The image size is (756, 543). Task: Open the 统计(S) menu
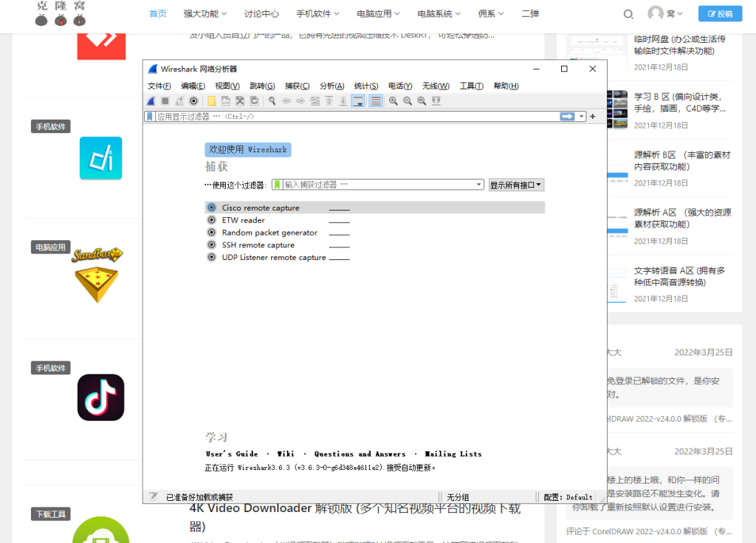click(x=366, y=86)
